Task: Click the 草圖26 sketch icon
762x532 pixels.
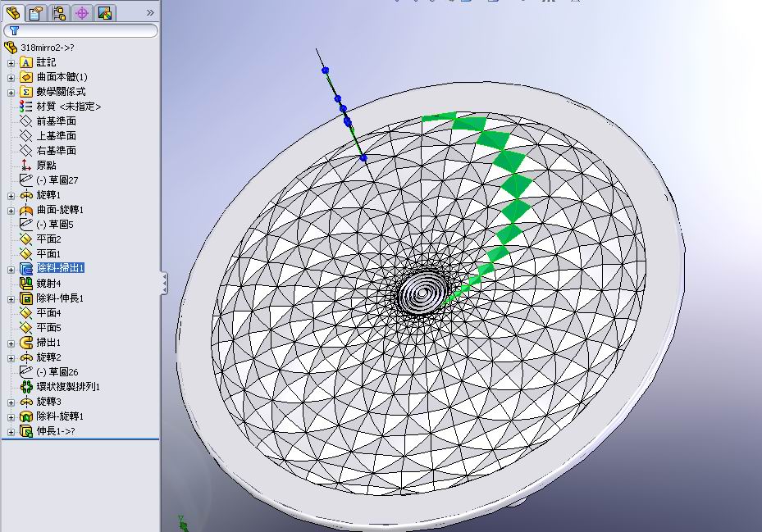Action: pyautogui.click(x=25, y=371)
